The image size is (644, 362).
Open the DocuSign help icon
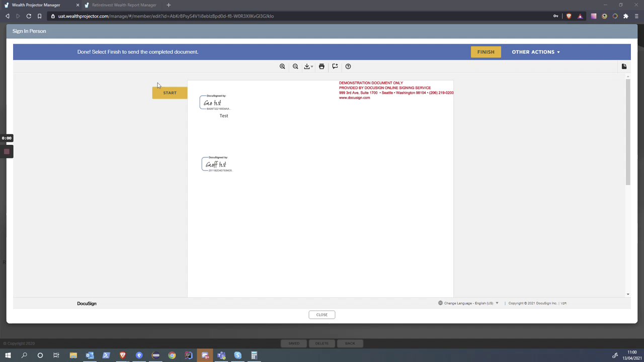pos(348,66)
